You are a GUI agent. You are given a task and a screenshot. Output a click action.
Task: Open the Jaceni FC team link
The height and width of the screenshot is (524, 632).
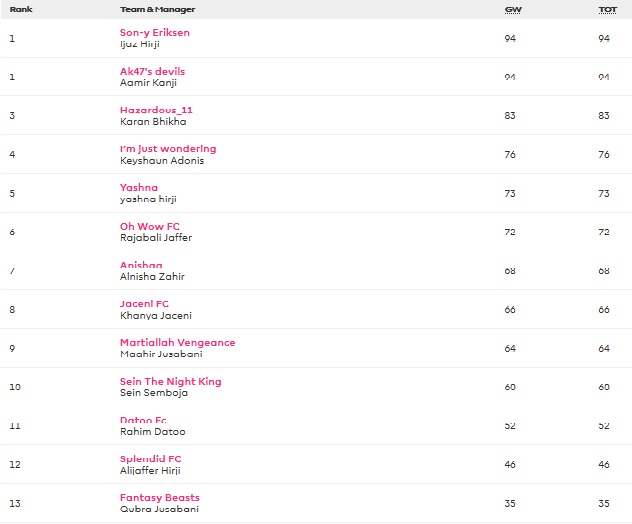click(x=144, y=303)
